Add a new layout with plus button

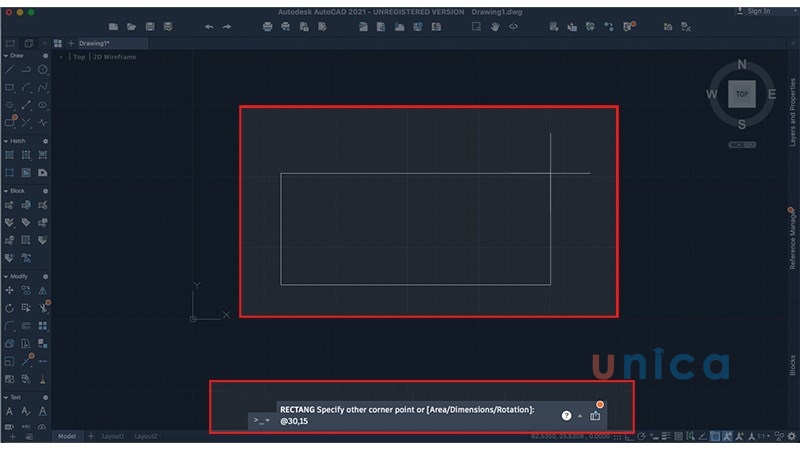coord(91,436)
